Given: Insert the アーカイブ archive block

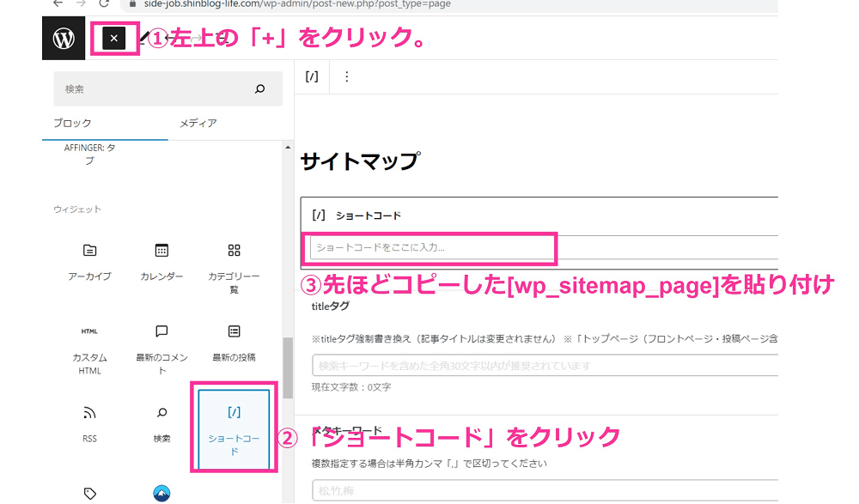Looking at the screenshot, I should click(90, 262).
